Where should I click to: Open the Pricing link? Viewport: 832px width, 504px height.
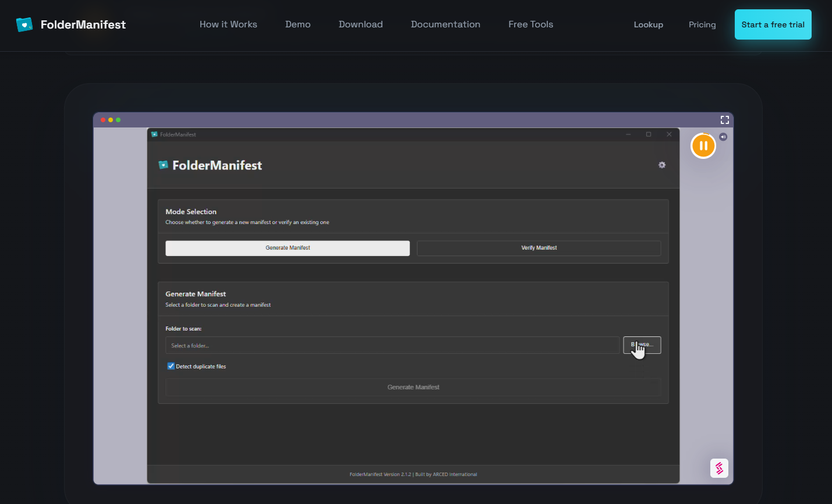click(x=702, y=24)
